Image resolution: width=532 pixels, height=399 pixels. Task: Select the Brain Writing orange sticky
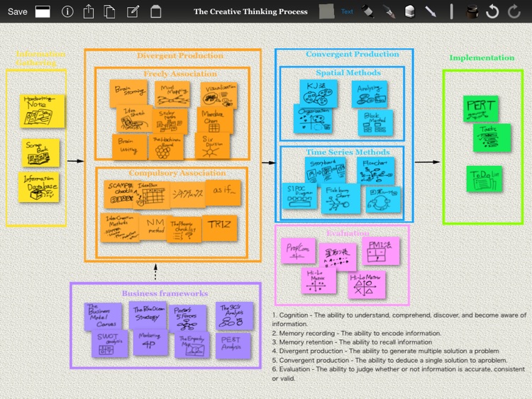(x=129, y=147)
